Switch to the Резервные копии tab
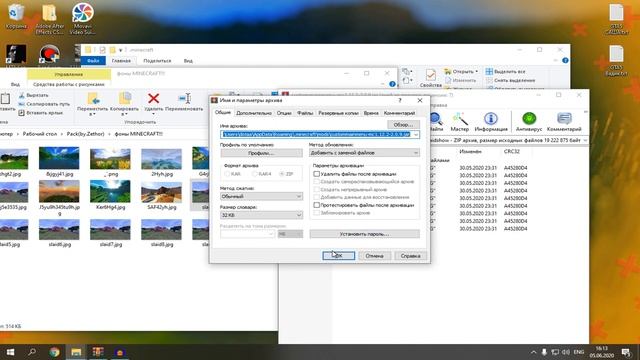The image size is (640, 360). (x=338, y=113)
